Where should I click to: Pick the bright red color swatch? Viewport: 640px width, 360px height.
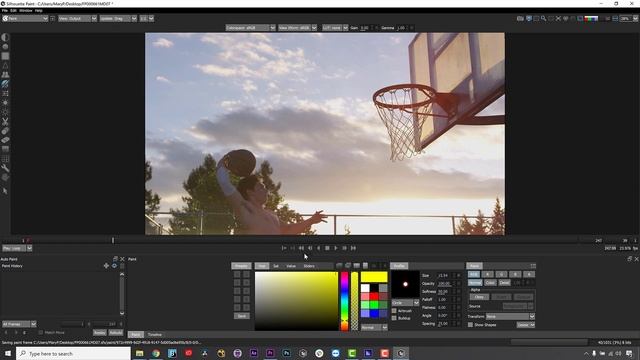[374, 297]
